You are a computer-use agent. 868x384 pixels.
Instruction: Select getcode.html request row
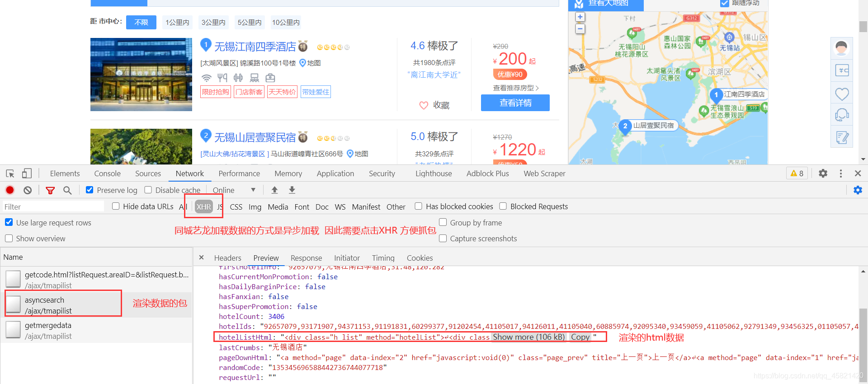click(x=96, y=280)
